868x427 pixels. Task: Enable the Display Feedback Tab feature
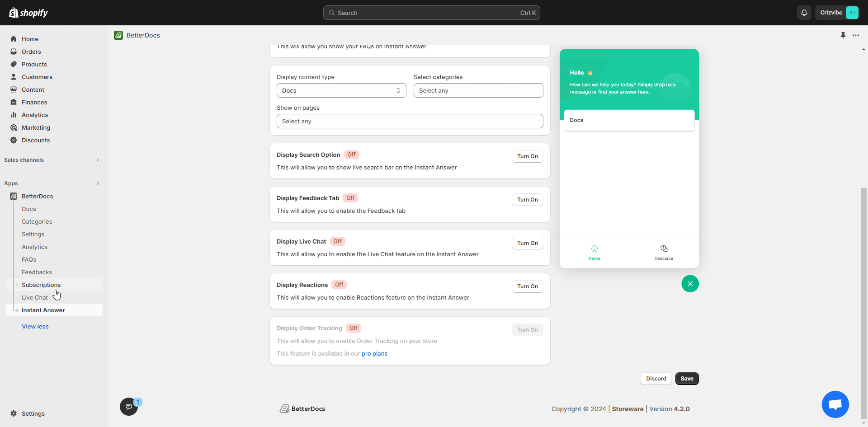coord(527,199)
